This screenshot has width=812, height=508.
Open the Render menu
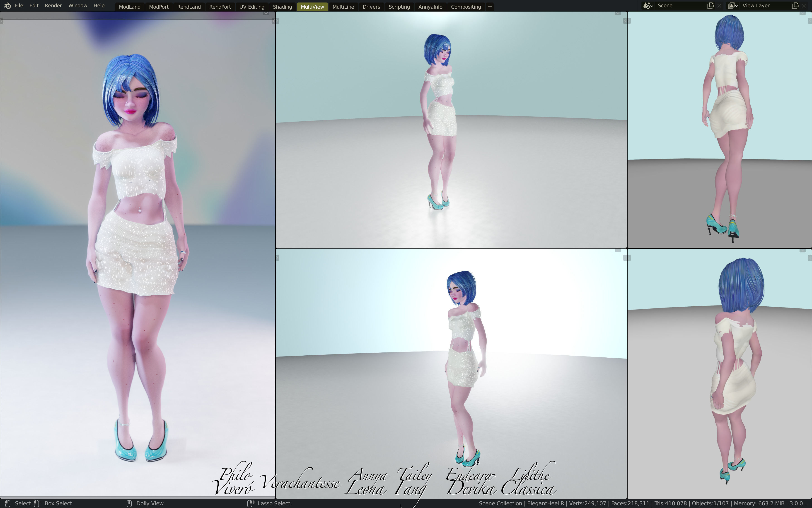pyautogui.click(x=53, y=6)
